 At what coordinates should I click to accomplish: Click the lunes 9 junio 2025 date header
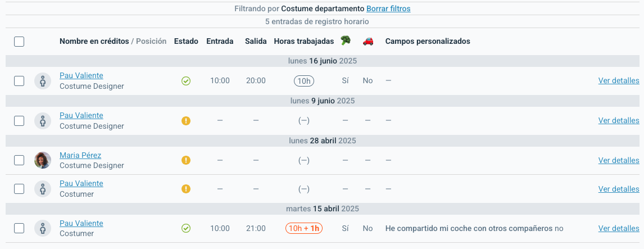coord(323,101)
